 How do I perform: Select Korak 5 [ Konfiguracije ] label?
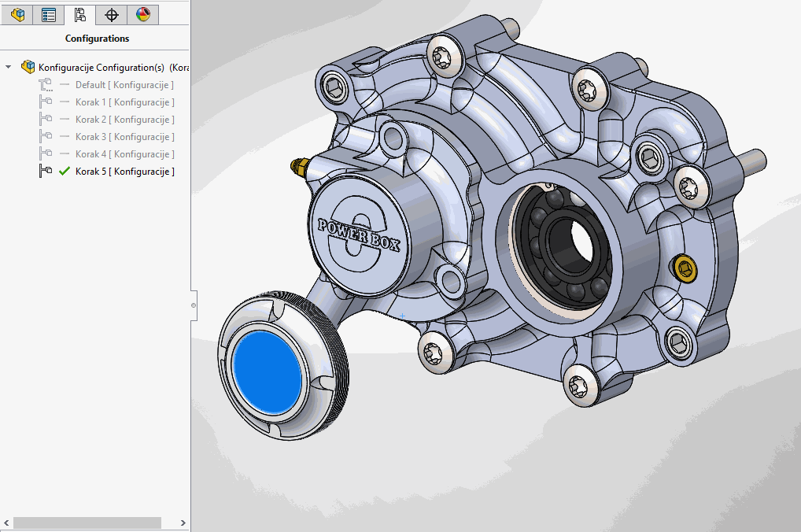point(124,172)
